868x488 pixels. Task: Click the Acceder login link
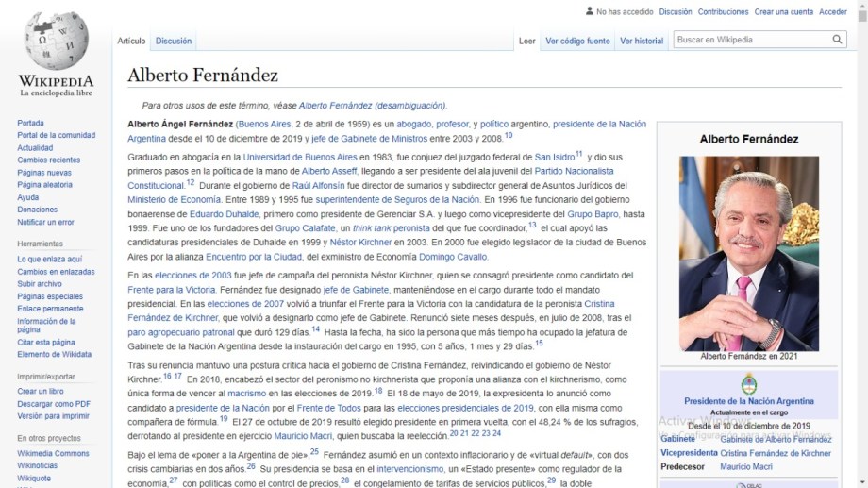point(832,11)
